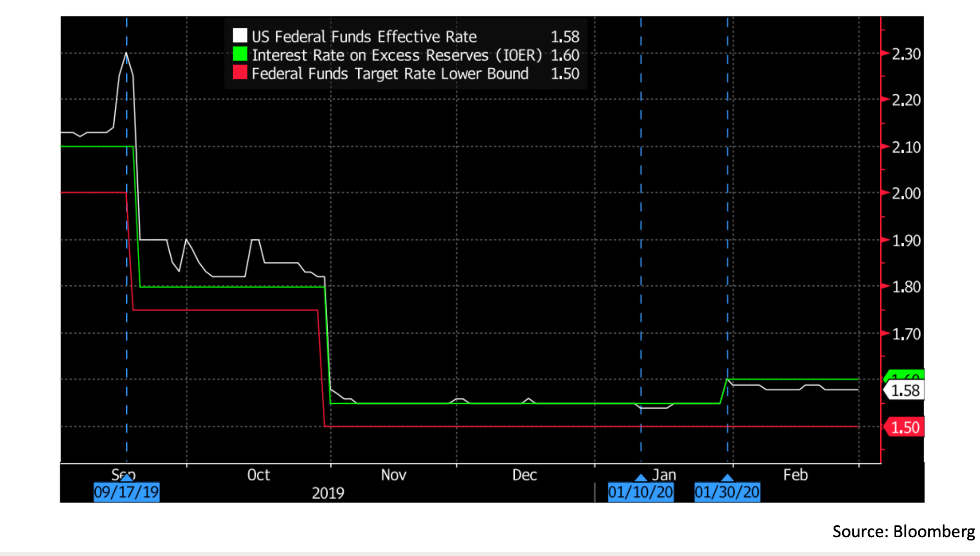The width and height of the screenshot is (980, 556).
Task: Click the green IOER legend swatch
Action: point(240,54)
